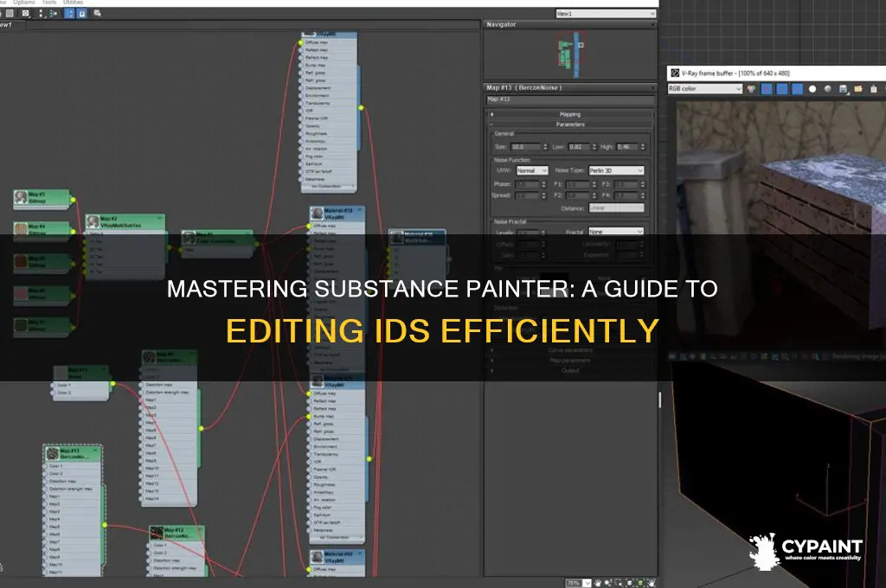The height and width of the screenshot is (588, 886).
Task: Click Color 1 slot in Map #13 node
Action: [73, 466]
